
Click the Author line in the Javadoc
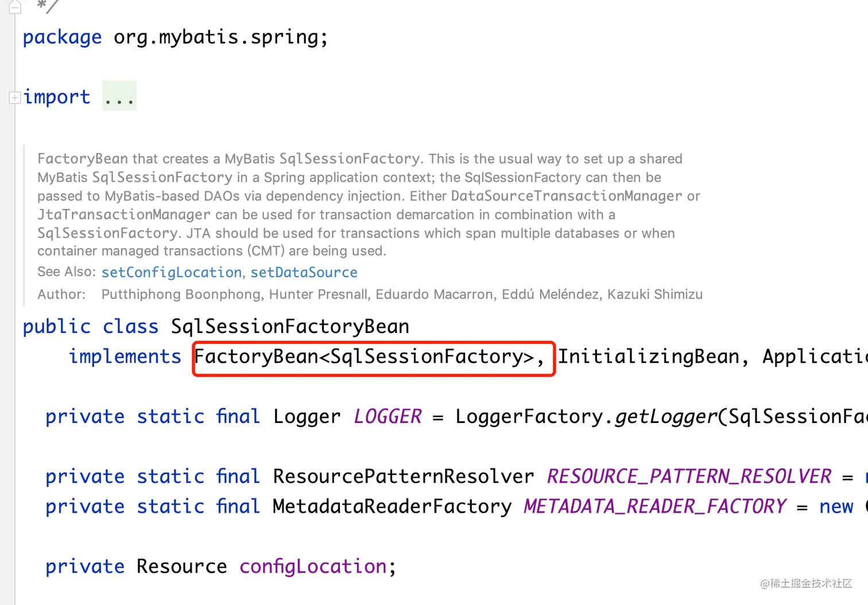pyautogui.click(x=370, y=294)
